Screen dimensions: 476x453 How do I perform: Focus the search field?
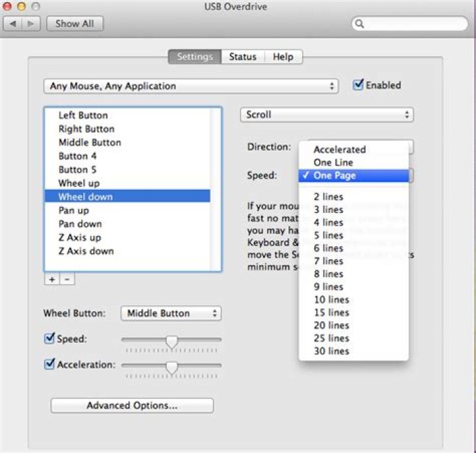click(410, 24)
